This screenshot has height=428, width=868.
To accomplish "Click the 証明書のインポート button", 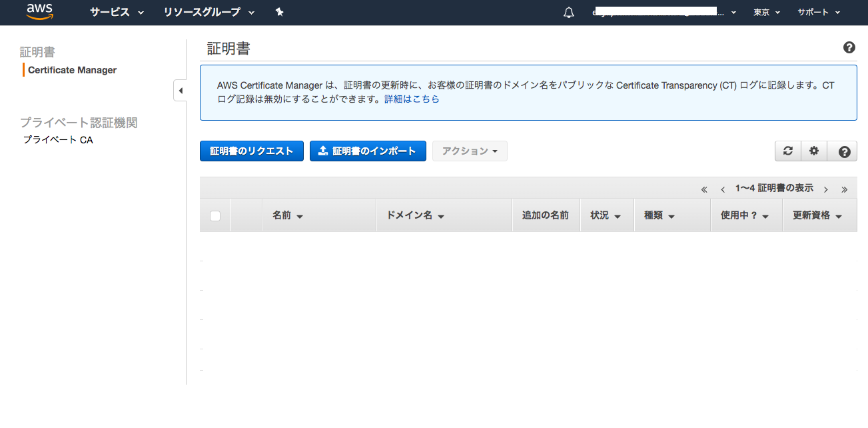I will (368, 151).
